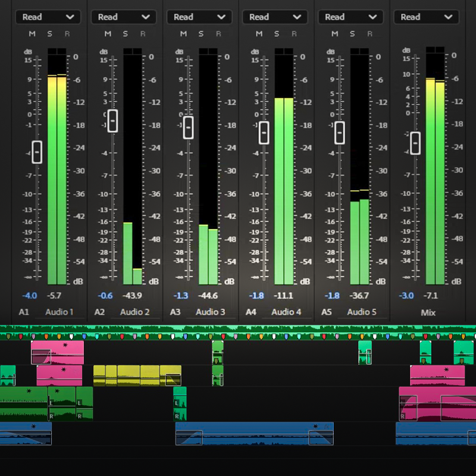
Task: Open the Mix track automation dropdown
Action: click(426, 17)
